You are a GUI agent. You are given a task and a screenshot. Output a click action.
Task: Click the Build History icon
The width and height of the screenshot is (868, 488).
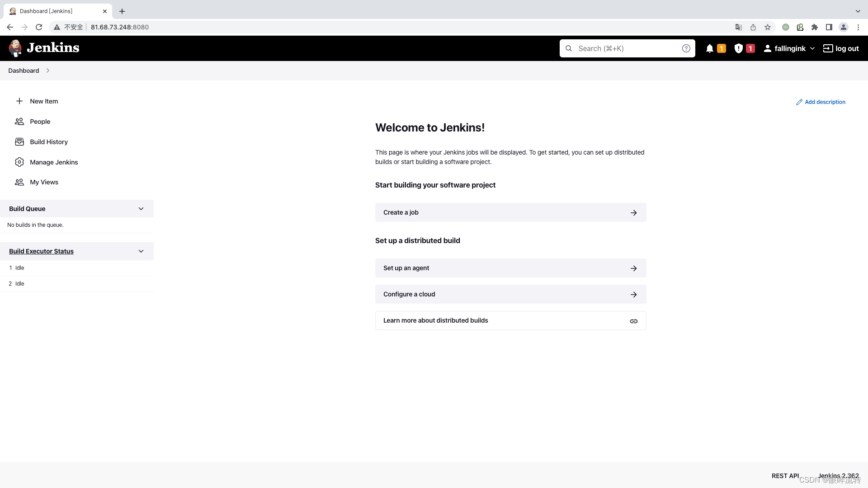(20, 141)
